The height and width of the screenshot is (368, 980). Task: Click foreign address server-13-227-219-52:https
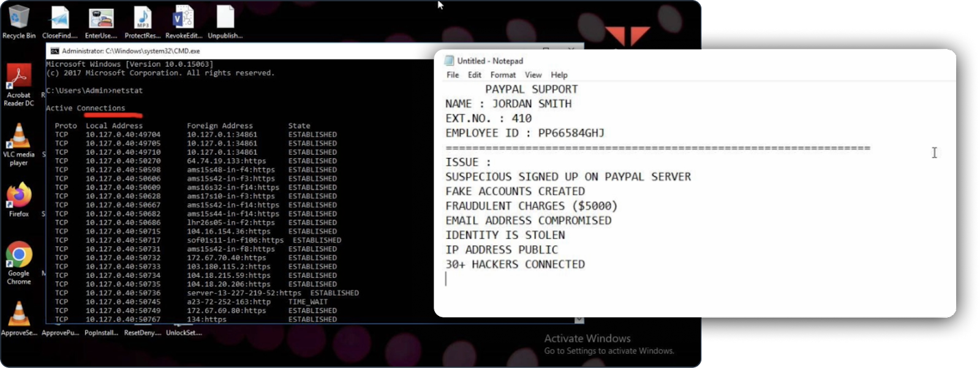[244, 293]
